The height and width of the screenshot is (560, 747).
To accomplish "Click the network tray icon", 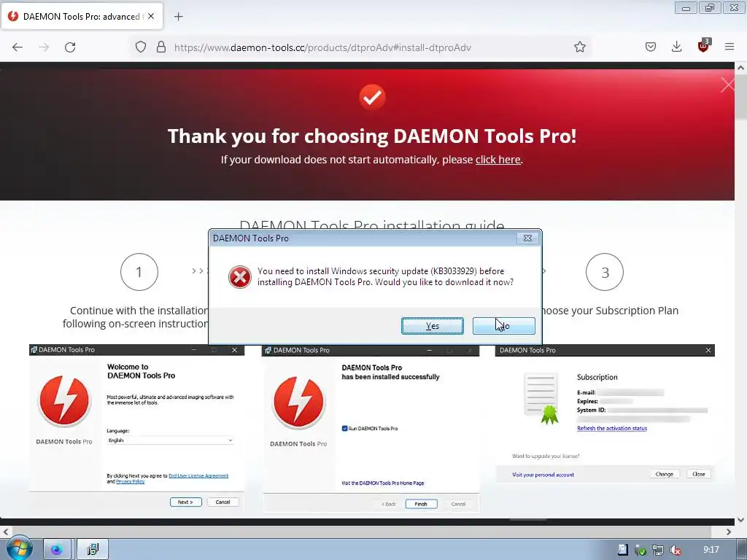I will pyautogui.click(x=657, y=551).
